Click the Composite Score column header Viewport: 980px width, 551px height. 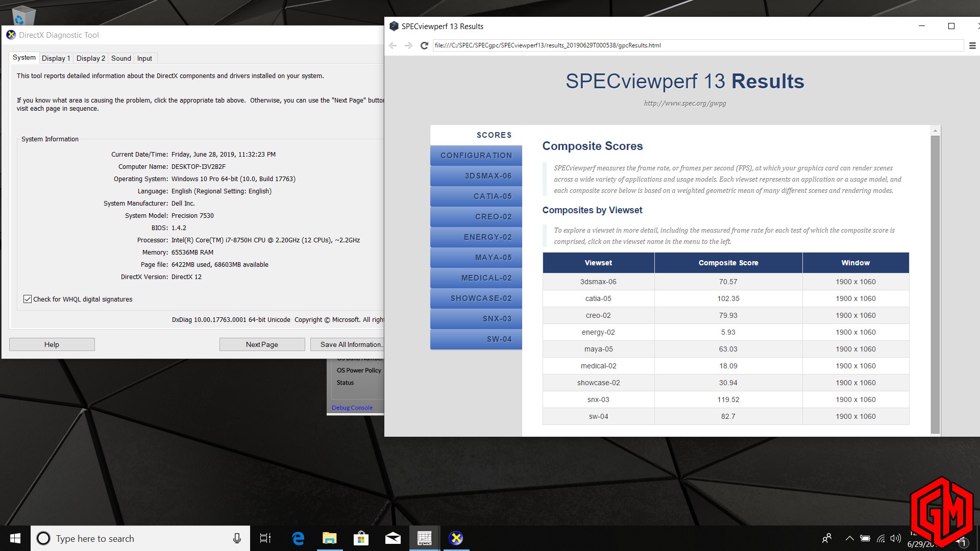728,263
